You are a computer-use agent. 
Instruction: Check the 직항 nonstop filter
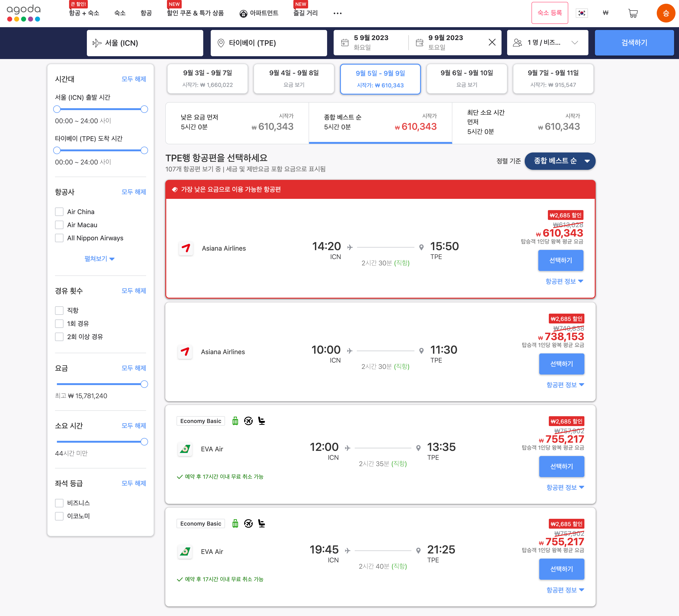59,310
